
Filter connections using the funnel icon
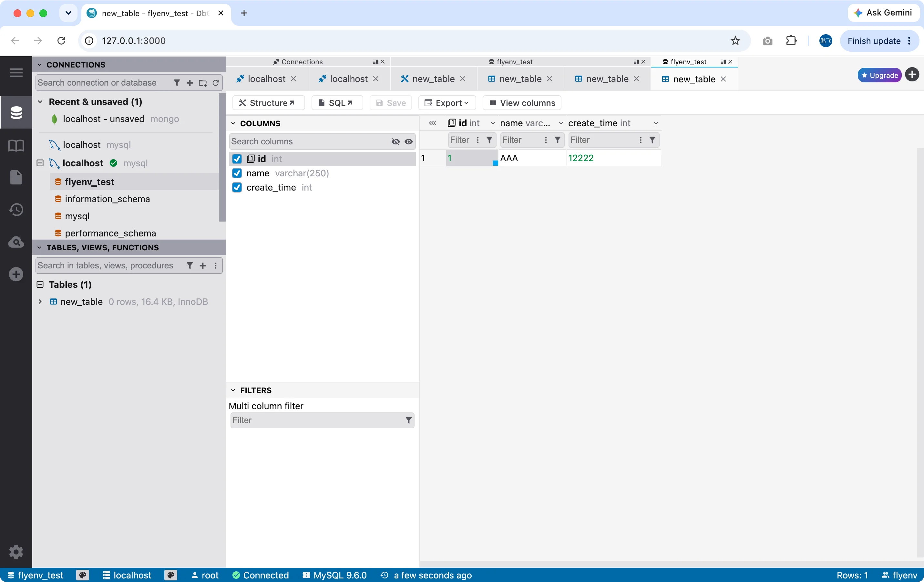(x=177, y=83)
